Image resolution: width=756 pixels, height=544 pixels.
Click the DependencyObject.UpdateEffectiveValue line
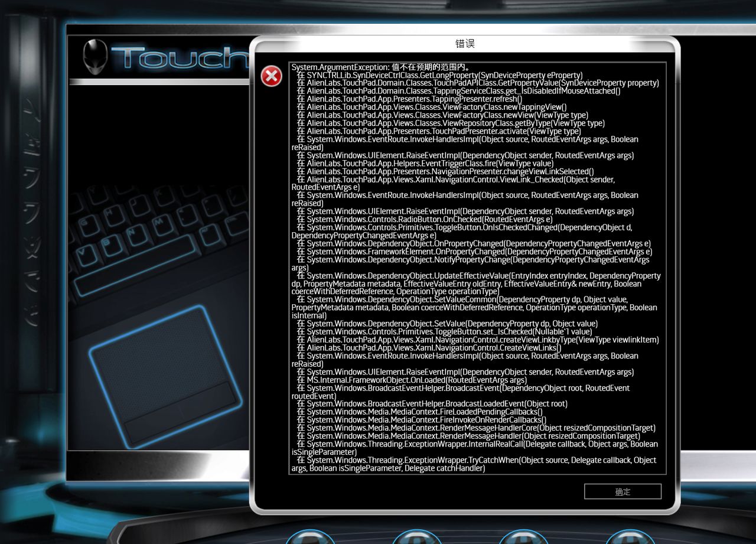(x=476, y=284)
